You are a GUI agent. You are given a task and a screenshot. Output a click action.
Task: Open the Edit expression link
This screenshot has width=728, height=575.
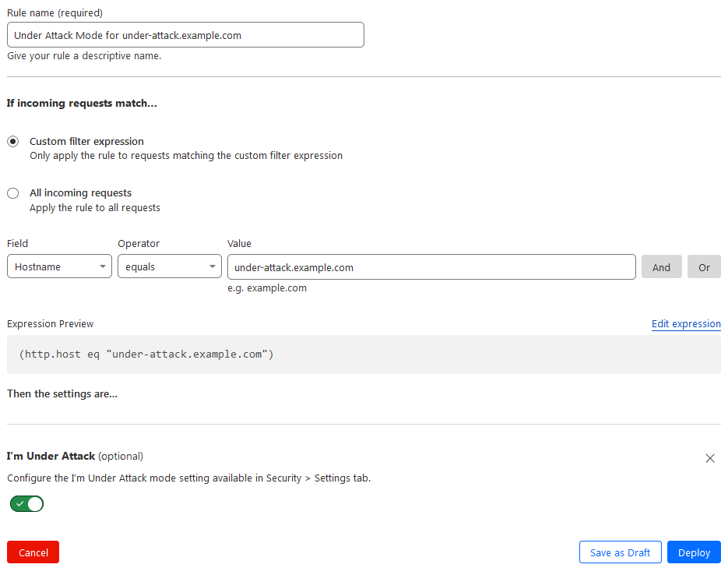tap(686, 324)
